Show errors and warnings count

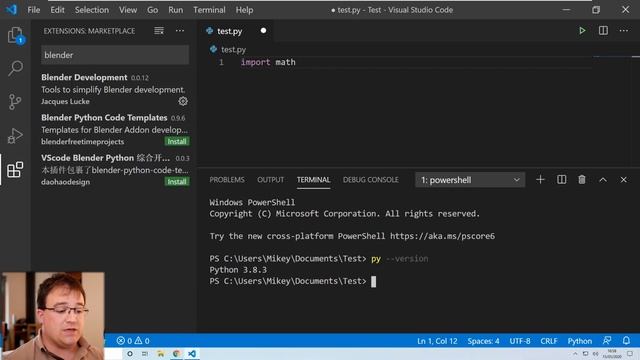(133, 340)
